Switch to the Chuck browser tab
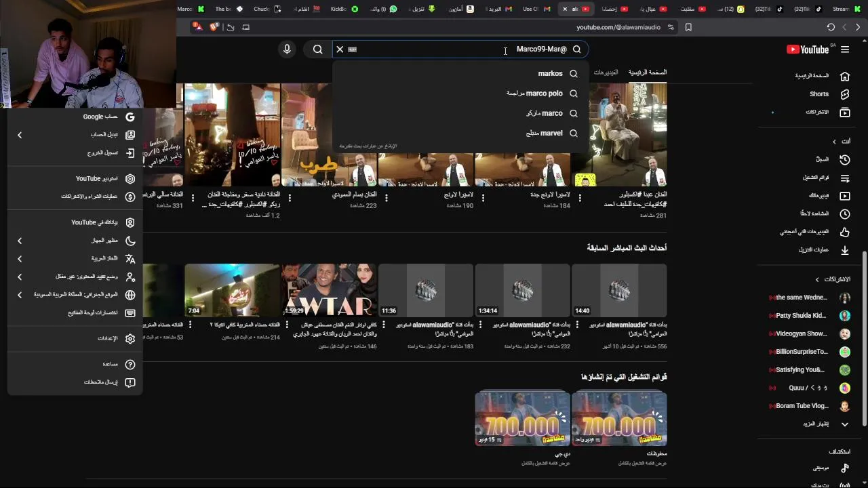 (267, 9)
